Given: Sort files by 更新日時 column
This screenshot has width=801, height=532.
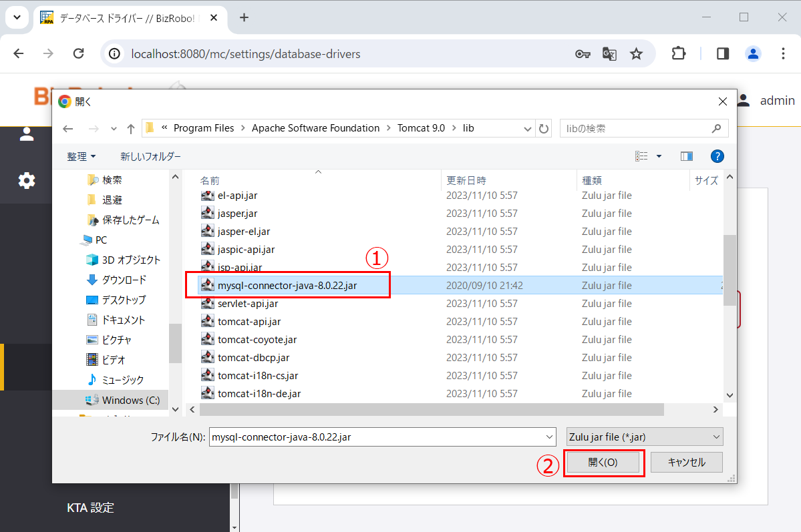Looking at the screenshot, I should pos(466,181).
